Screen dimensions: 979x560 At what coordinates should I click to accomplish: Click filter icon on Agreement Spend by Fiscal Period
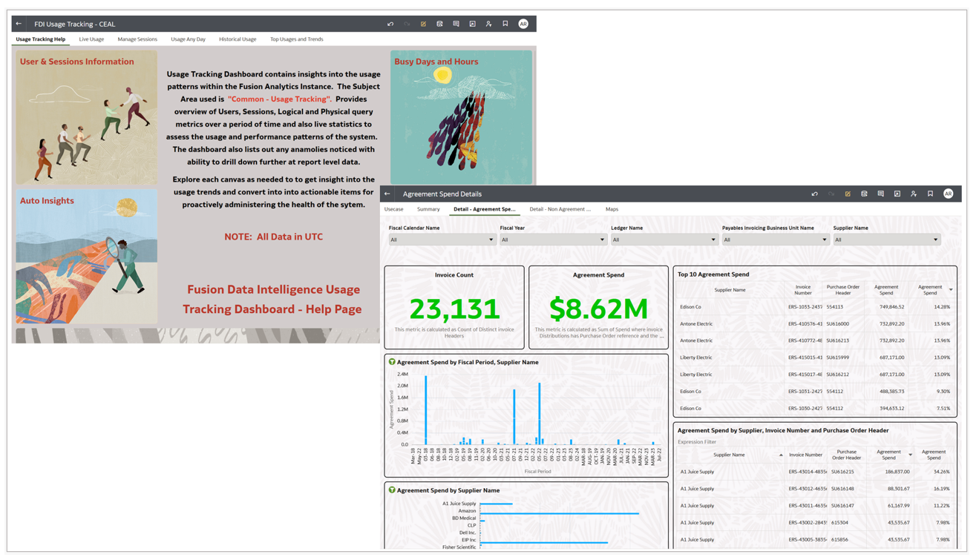coord(392,362)
